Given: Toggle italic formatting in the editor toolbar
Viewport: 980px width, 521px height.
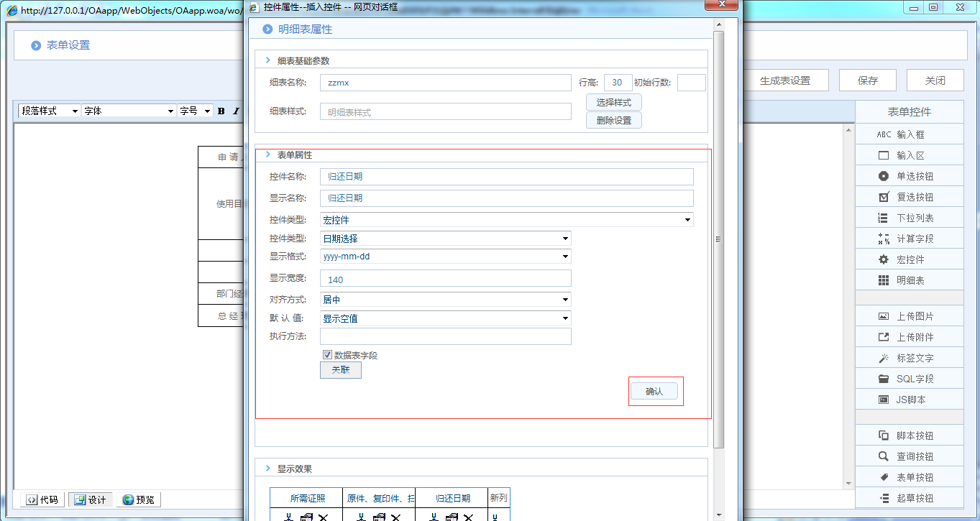Looking at the screenshot, I should [x=235, y=111].
